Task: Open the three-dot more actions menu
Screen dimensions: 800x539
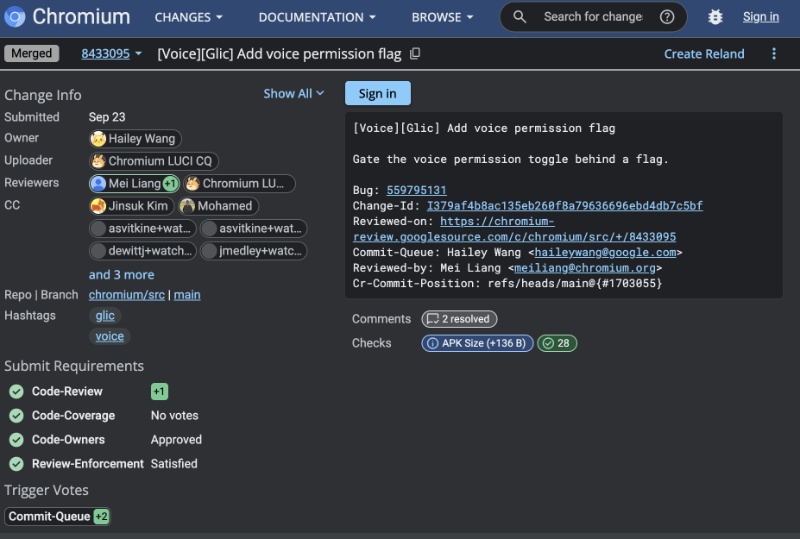Action: 774,54
